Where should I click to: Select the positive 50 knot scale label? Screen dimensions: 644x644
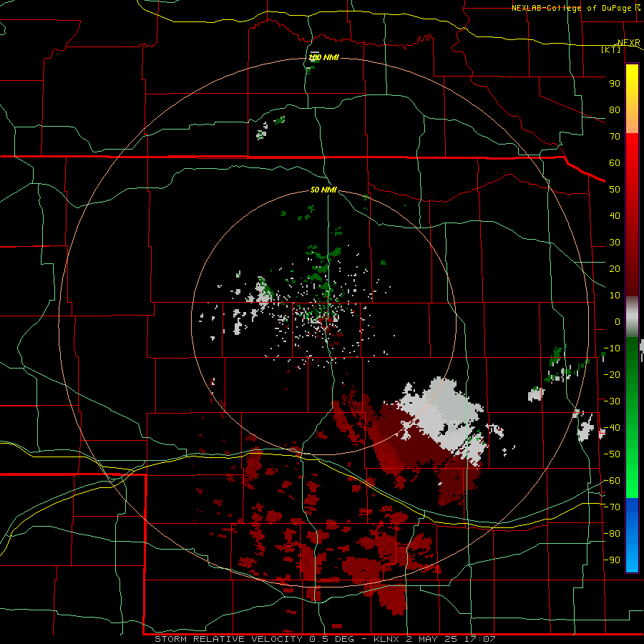[615, 190]
